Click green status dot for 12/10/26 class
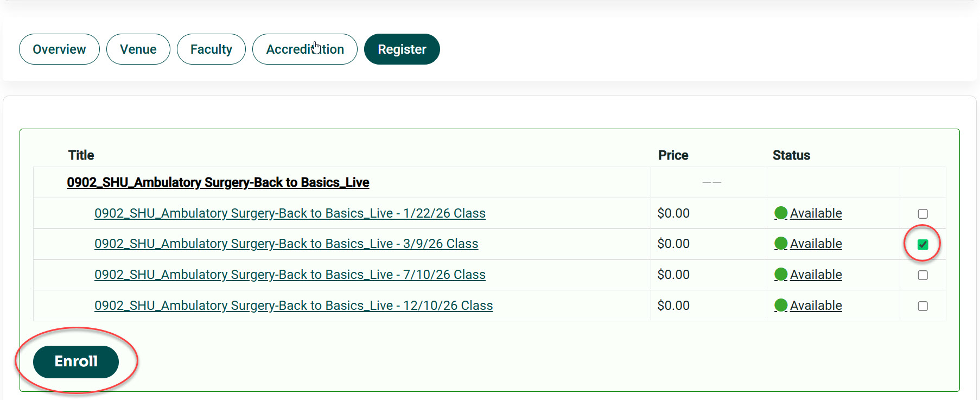980x400 pixels. (781, 306)
